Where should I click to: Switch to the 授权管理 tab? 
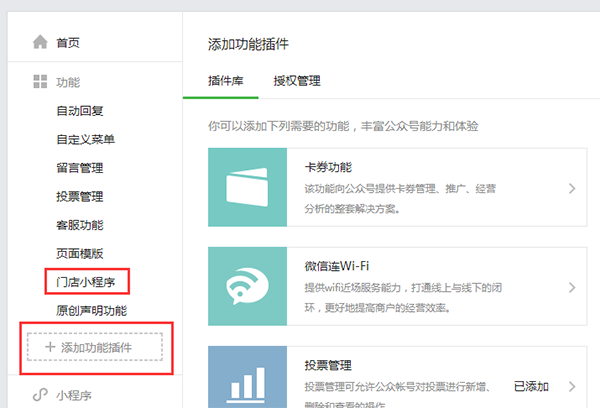click(x=297, y=82)
